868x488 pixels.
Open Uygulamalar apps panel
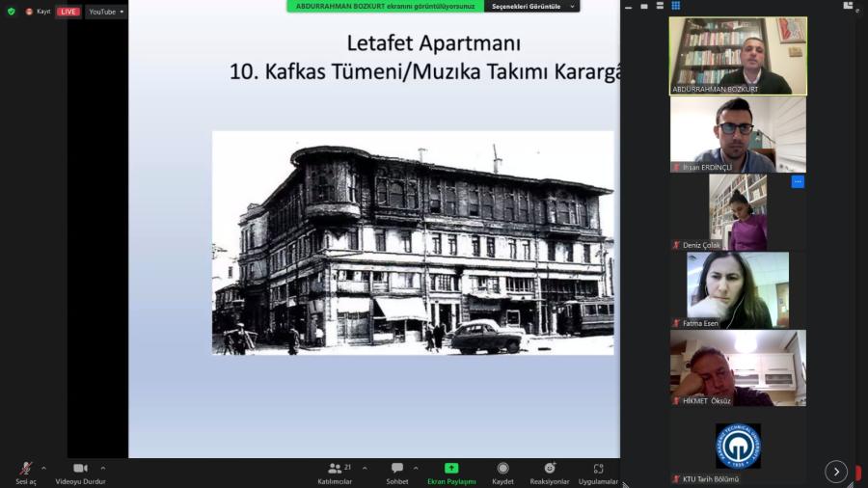598,474
